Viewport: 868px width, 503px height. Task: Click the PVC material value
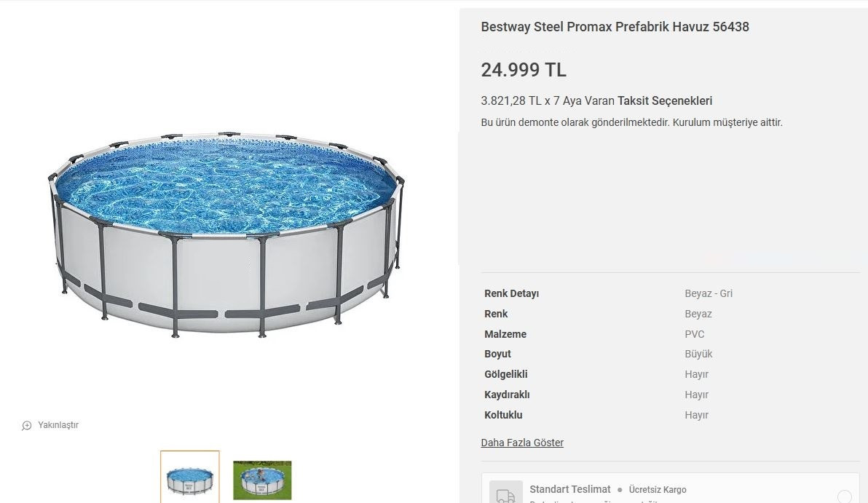[695, 334]
